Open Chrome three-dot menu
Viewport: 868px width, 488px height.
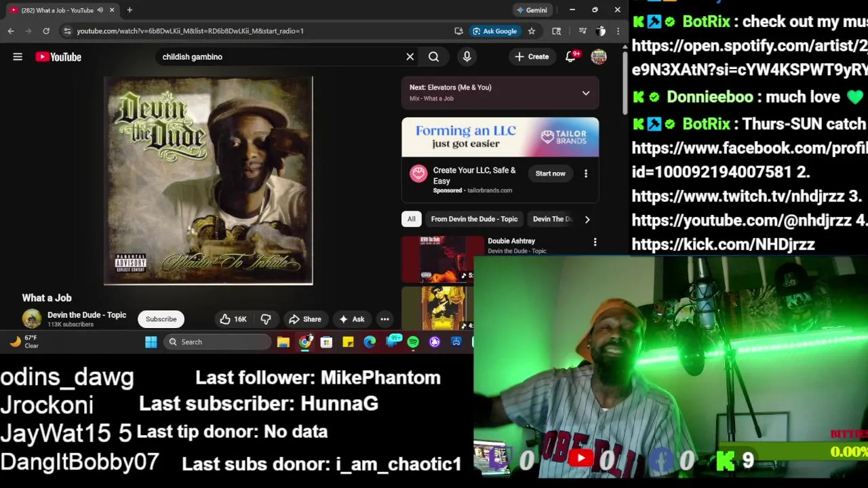(618, 31)
